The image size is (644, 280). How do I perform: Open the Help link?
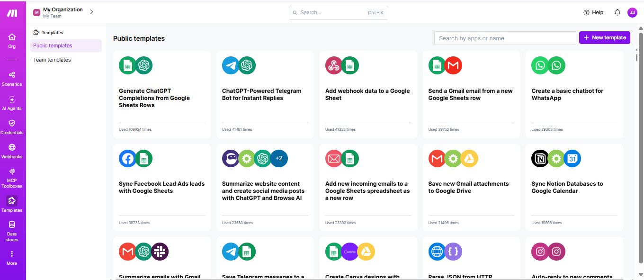point(593,12)
